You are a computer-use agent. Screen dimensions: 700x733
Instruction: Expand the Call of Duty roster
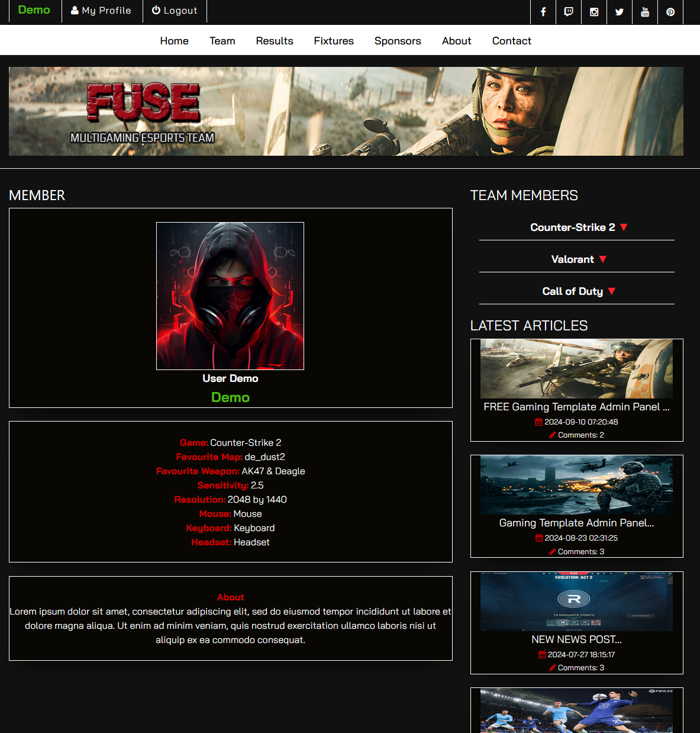[578, 291]
